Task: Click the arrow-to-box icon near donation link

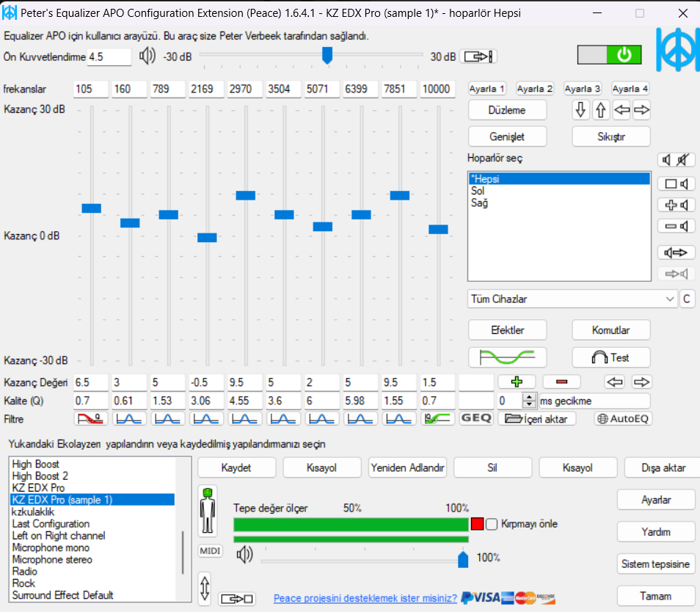Action: (237, 599)
